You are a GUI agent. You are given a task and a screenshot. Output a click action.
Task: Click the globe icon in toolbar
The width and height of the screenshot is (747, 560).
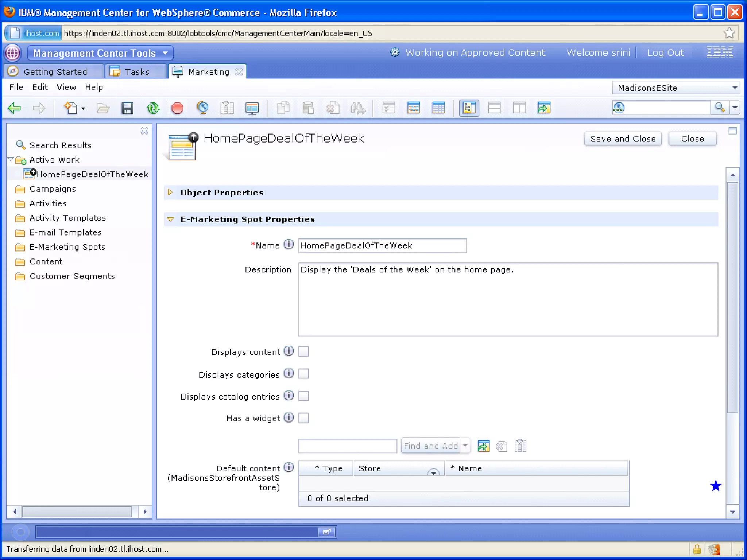tap(202, 108)
